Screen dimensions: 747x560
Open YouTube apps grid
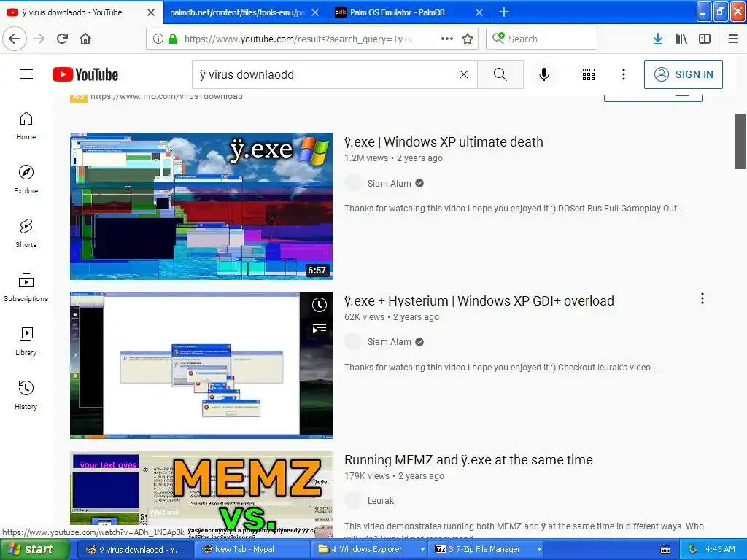tap(589, 74)
